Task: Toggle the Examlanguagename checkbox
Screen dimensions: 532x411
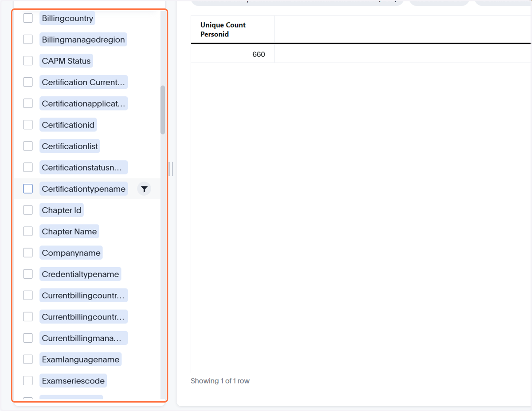Action: [x=28, y=359]
